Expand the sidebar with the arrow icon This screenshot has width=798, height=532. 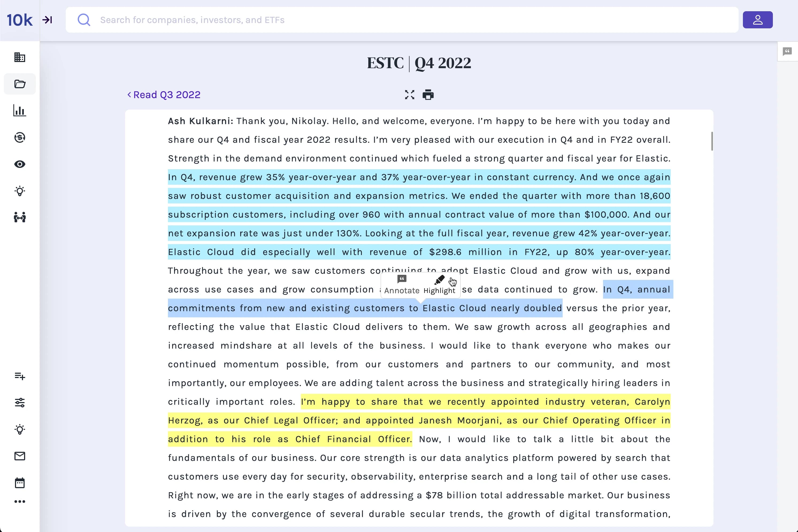(47, 20)
